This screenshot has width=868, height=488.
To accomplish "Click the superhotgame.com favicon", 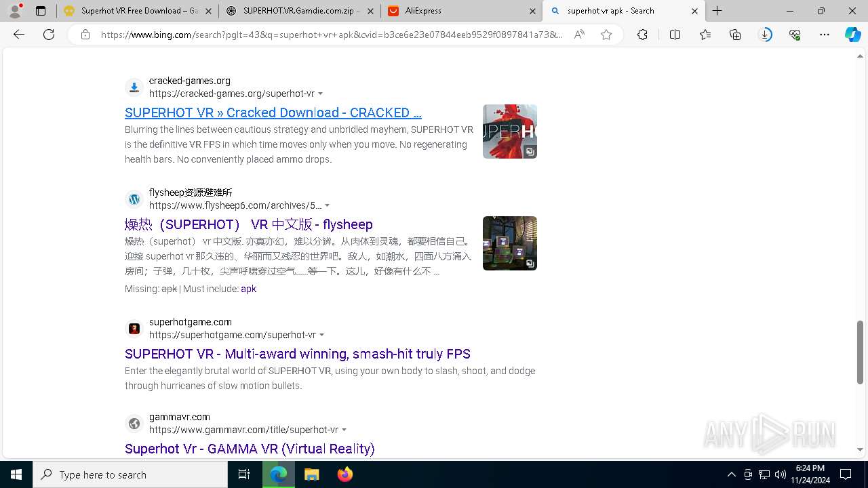I will 134,329.
